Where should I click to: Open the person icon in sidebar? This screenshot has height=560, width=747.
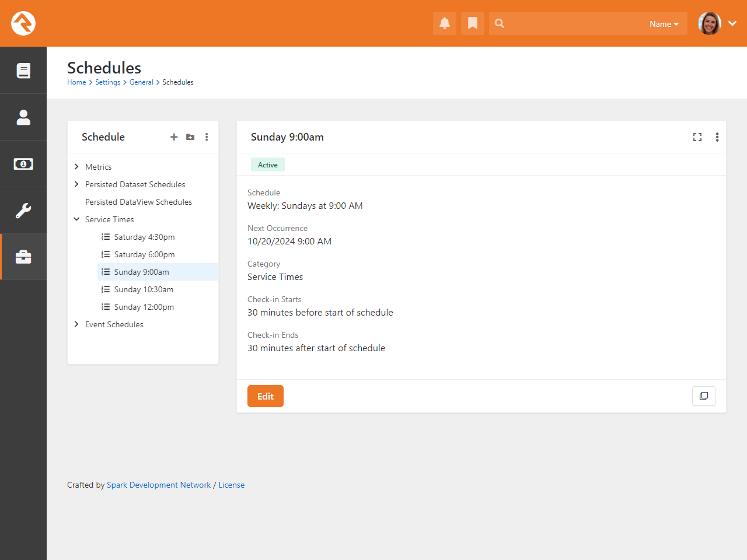click(x=23, y=117)
